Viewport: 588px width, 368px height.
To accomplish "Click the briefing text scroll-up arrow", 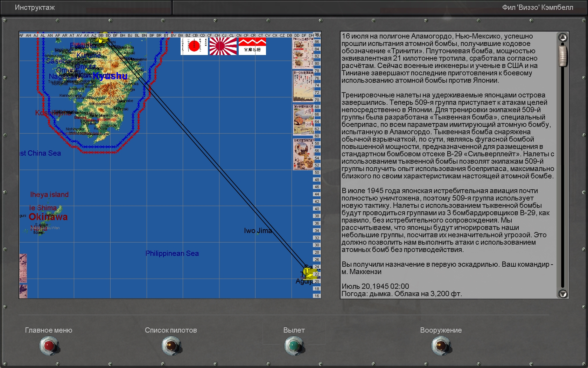I will click(x=563, y=37).
